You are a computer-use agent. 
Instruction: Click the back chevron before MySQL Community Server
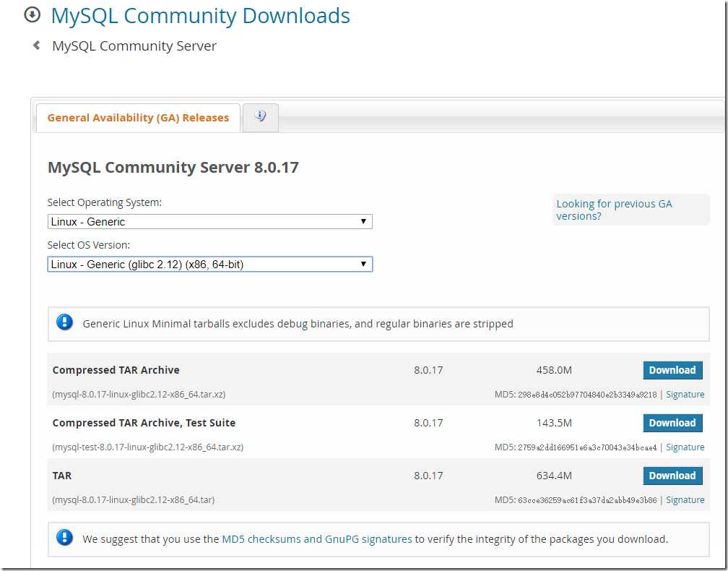[36, 45]
